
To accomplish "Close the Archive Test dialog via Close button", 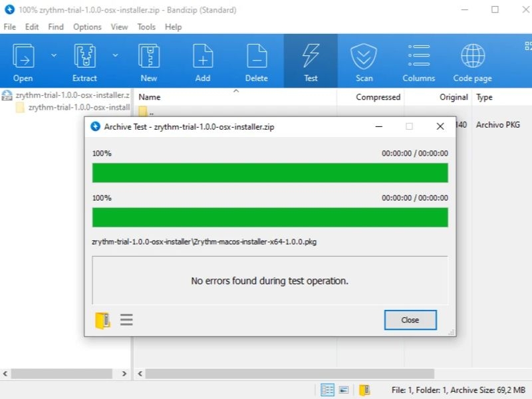I will [x=410, y=320].
